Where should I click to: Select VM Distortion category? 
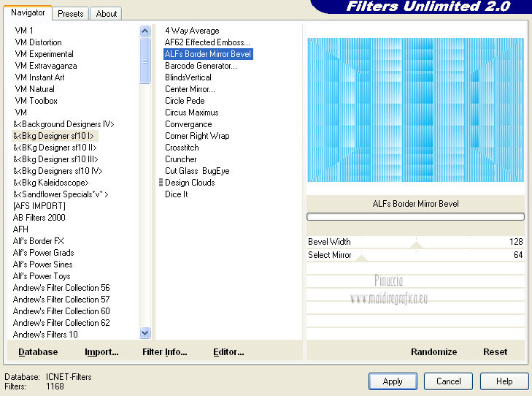(x=39, y=42)
